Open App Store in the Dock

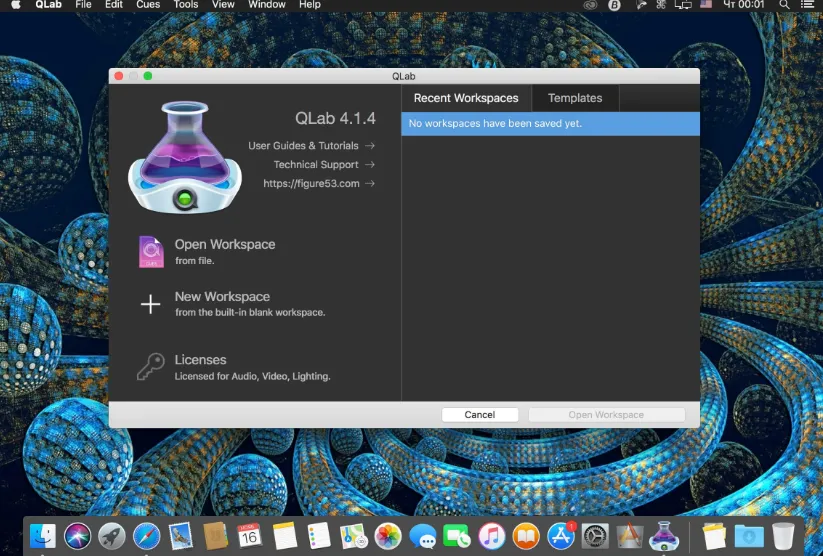coord(561,536)
